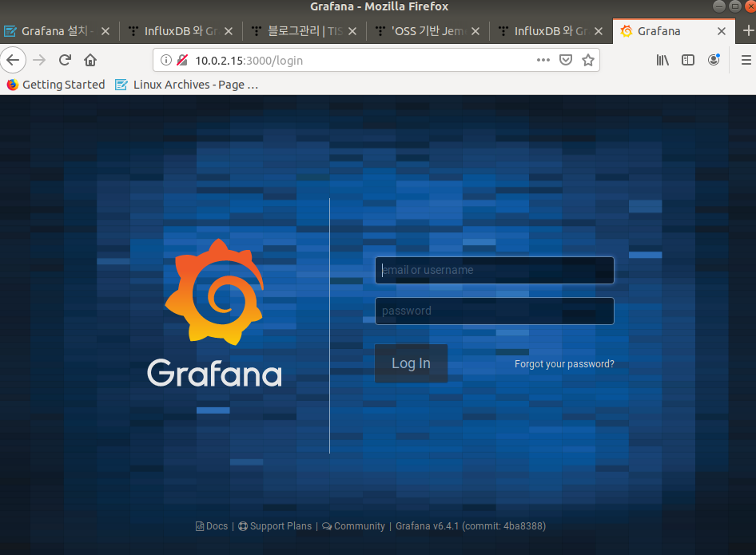Select the active Grafana tab
Viewport: 756px width, 555px height.
(x=674, y=31)
